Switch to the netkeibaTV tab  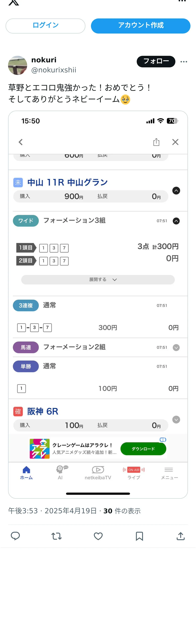click(x=98, y=473)
